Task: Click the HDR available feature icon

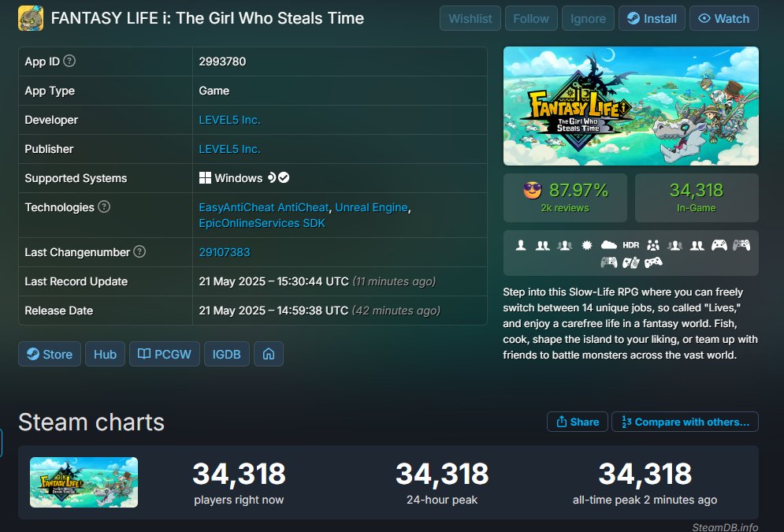Action: [630, 245]
